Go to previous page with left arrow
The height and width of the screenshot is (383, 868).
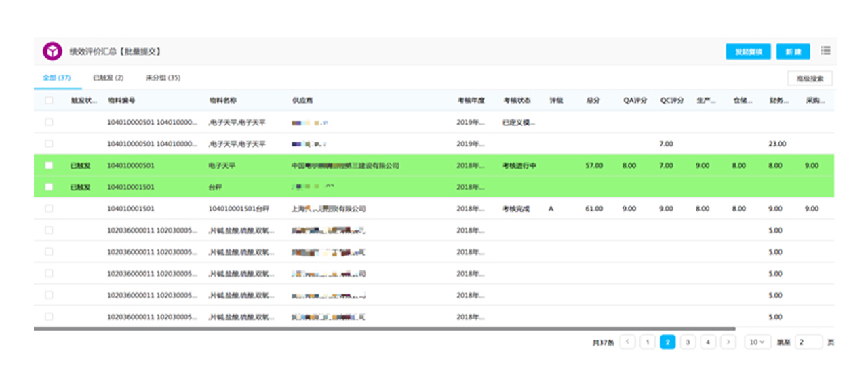627,342
